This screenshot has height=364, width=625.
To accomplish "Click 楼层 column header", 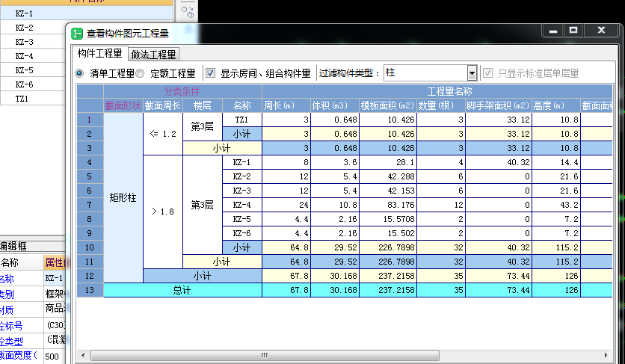I will click(x=202, y=105).
